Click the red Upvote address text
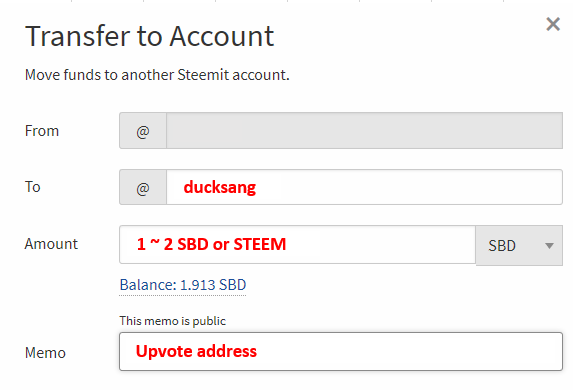The height and width of the screenshot is (390, 573). (196, 351)
